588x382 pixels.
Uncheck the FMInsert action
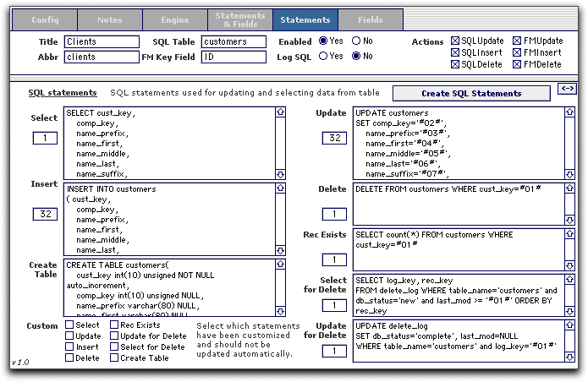tap(517, 52)
